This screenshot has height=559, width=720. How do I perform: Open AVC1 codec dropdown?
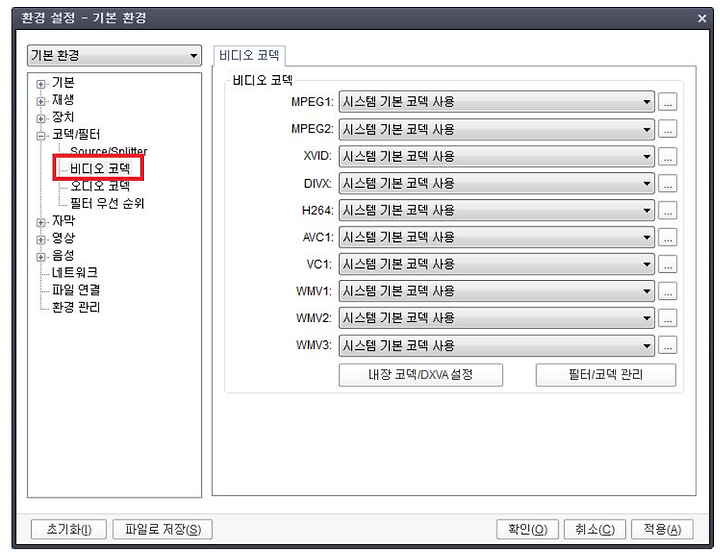pos(496,237)
